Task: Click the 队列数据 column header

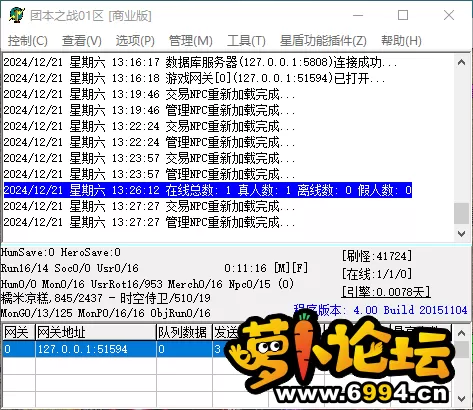Action: click(184, 332)
